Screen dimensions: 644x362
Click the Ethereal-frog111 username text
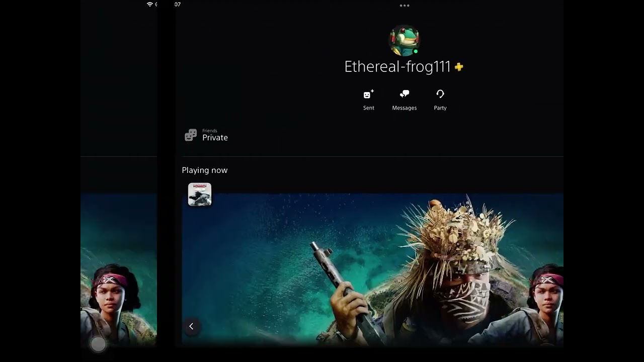click(397, 67)
